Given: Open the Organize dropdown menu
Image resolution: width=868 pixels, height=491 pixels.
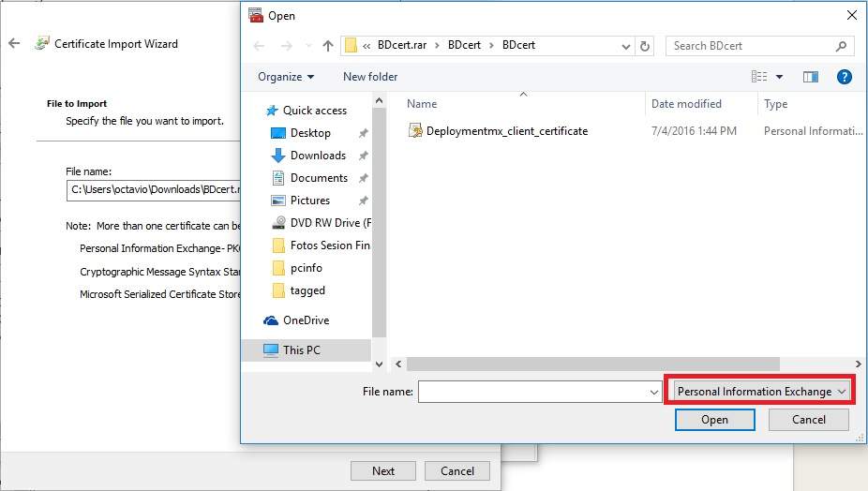Looking at the screenshot, I should click(286, 77).
